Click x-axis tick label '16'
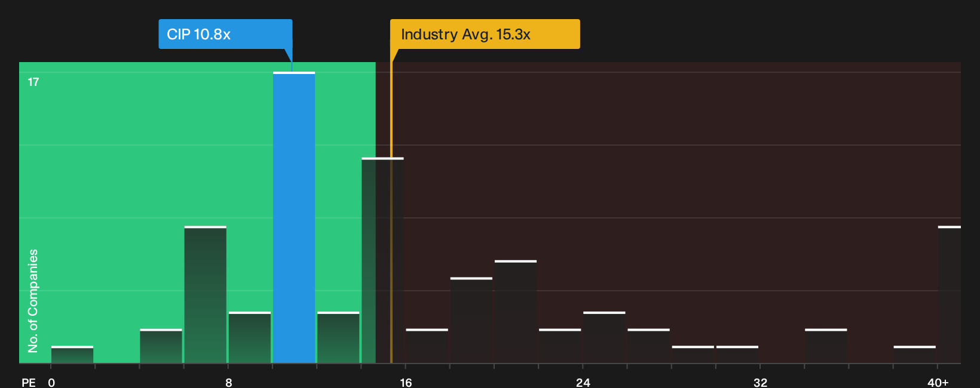This screenshot has width=980, height=388. click(x=406, y=383)
